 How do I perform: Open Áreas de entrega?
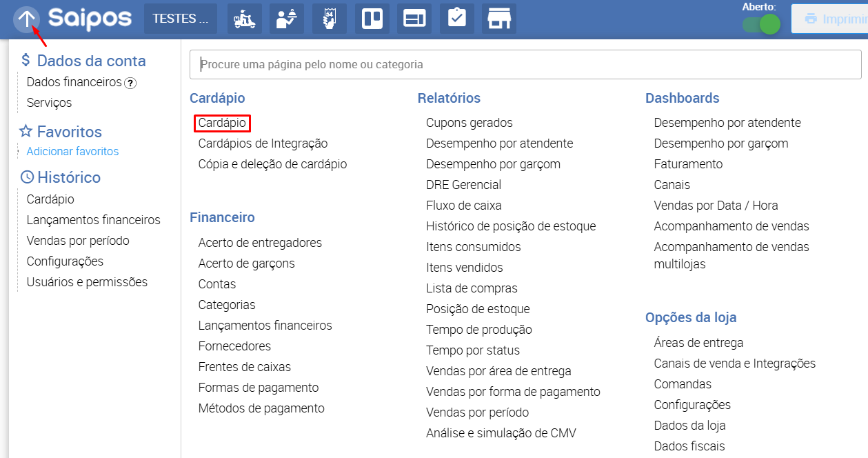pos(698,343)
